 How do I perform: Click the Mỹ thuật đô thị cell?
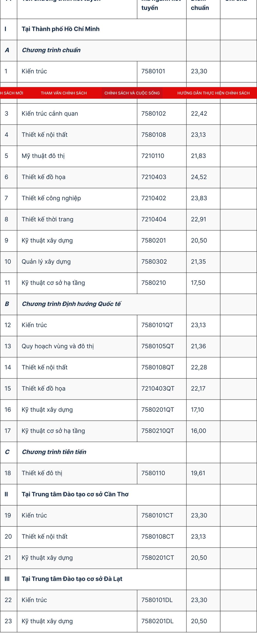coord(77,156)
